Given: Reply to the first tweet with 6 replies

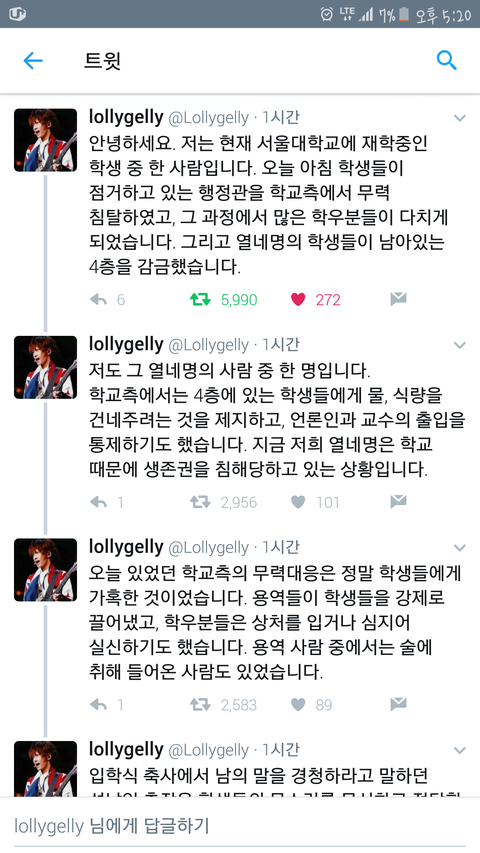Looking at the screenshot, I should tap(98, 299).
